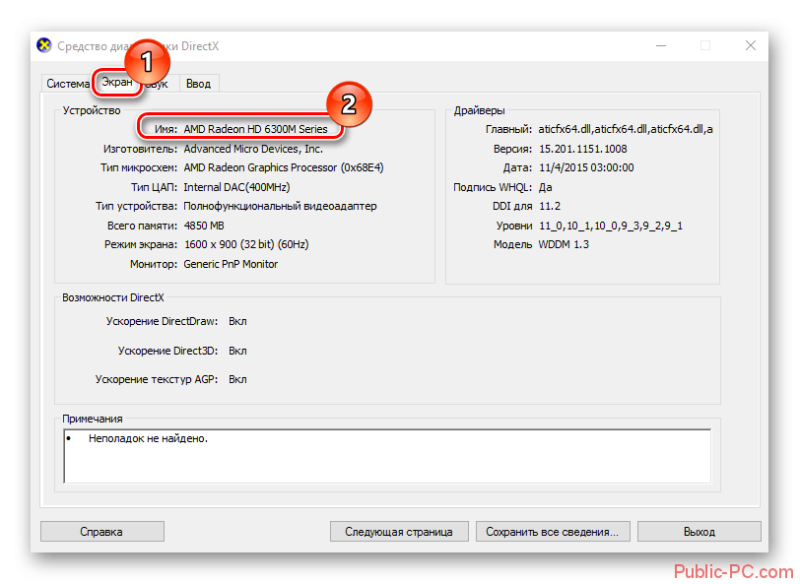The width and height of the screenshot is (800, 584).
Task: Select the Экран tab
Action: click(117, 82)
